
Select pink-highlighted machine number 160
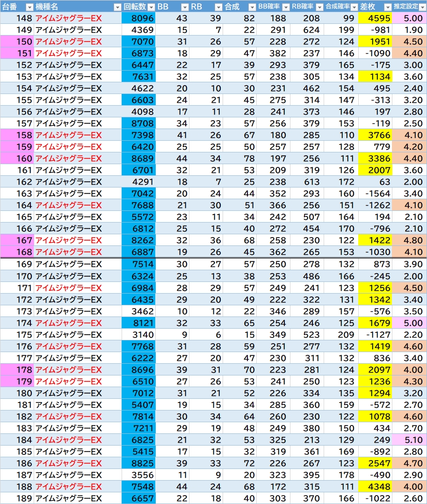click(x=17, y=158)
